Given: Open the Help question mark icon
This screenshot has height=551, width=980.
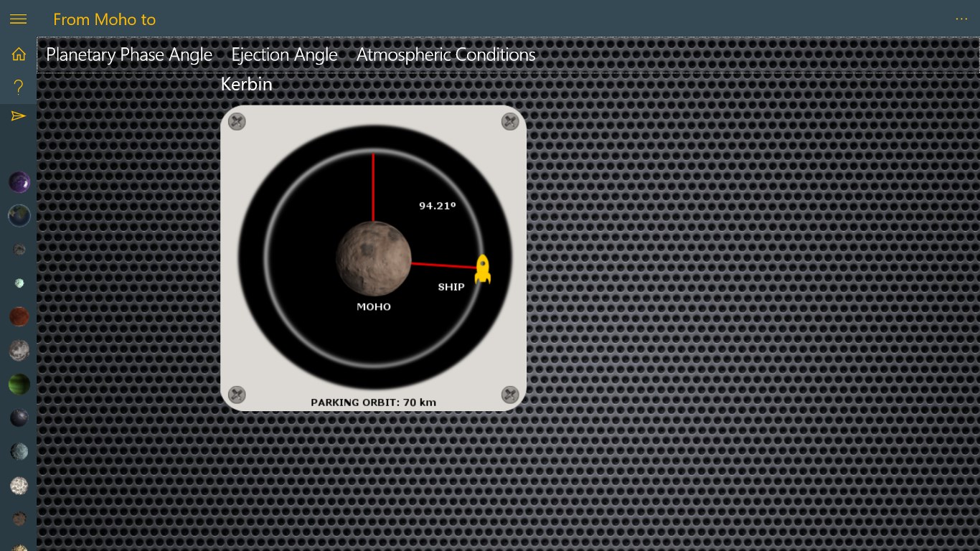Looking at the screenshot, I should [19, 87].
